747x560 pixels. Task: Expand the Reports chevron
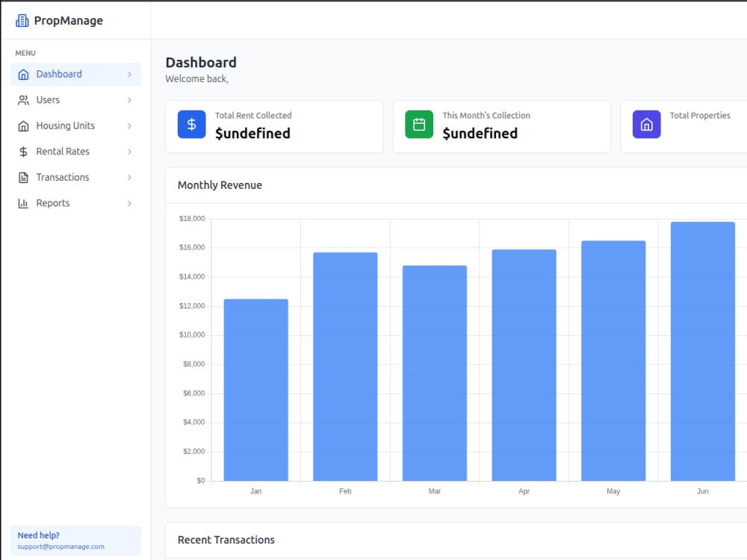[x=129, y=203]
